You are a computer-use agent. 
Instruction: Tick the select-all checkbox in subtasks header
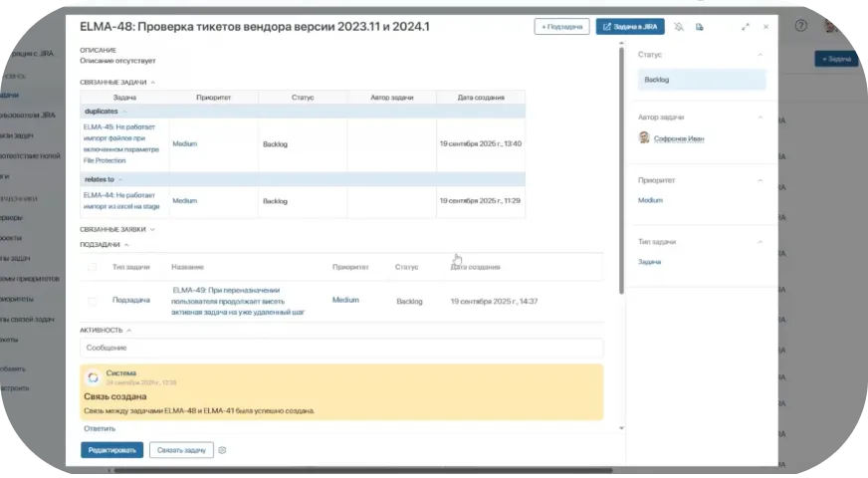point(93,267)
